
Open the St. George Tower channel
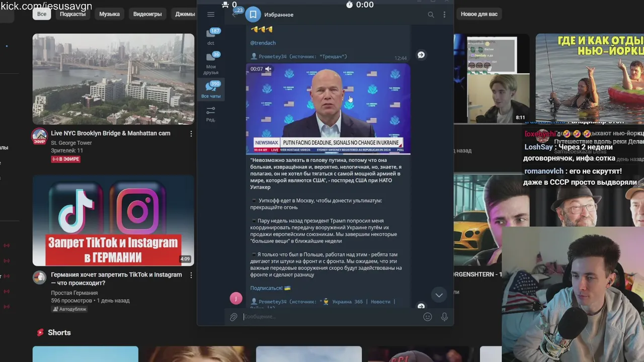pyautogui.click(x=71, y=143)
